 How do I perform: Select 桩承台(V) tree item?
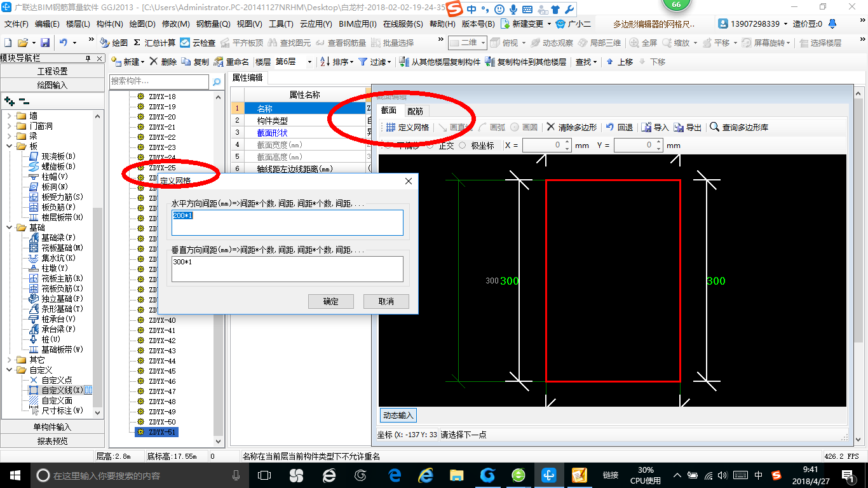58,319
